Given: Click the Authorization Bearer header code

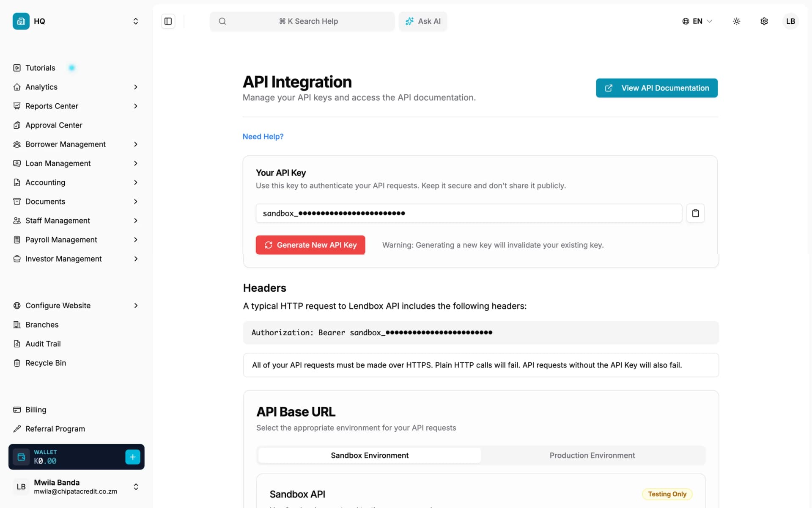Looking at the screenshot, I should [481, 333].
